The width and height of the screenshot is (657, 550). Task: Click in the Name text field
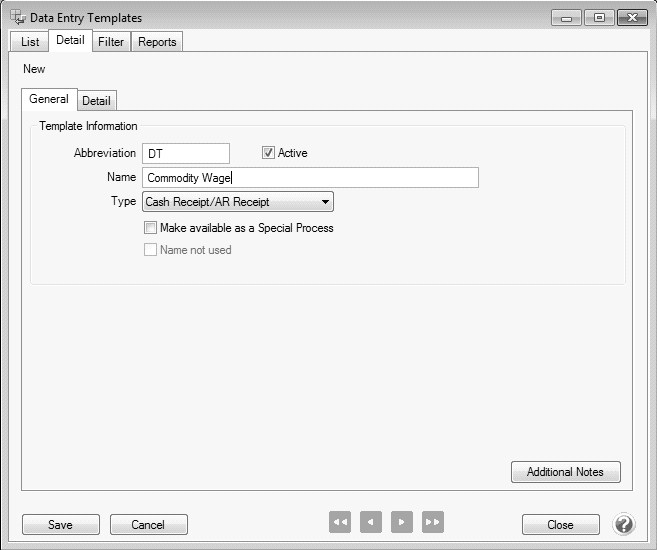(310, 178)
